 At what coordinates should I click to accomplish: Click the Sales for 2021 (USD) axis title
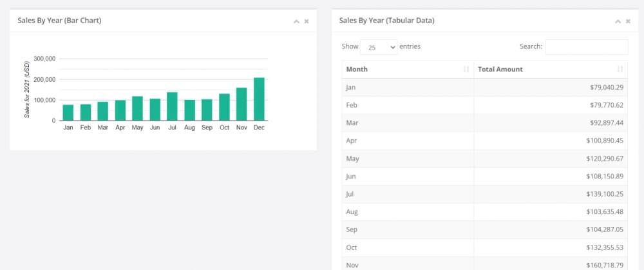pos(27,90)
